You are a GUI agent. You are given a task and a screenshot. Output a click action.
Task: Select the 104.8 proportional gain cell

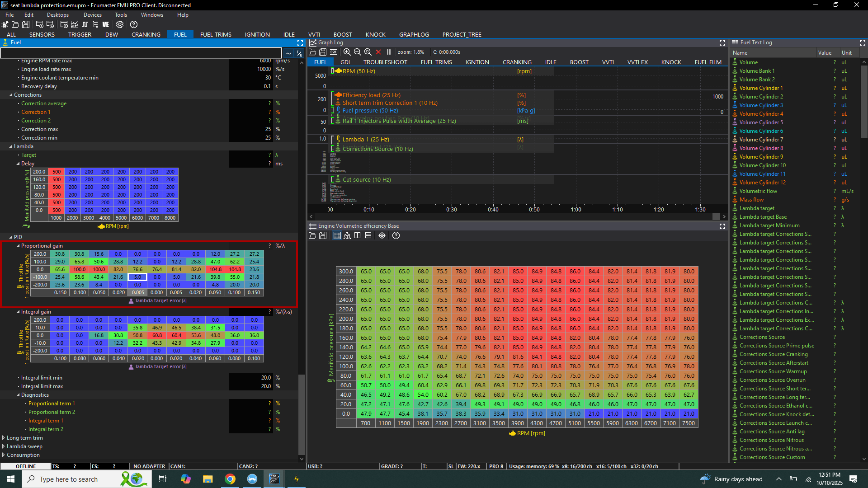pyautogui.click(x=215, y=269)
